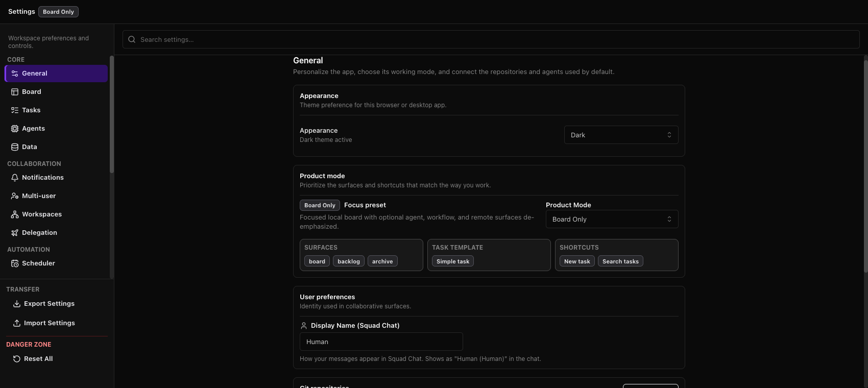The image size is (868, 388).
Task: Click the Board Only badge in header
Action: click(x=58, y=12)
